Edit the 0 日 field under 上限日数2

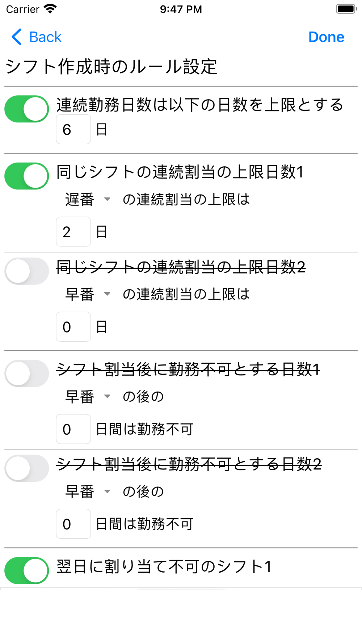coord(73,327)
